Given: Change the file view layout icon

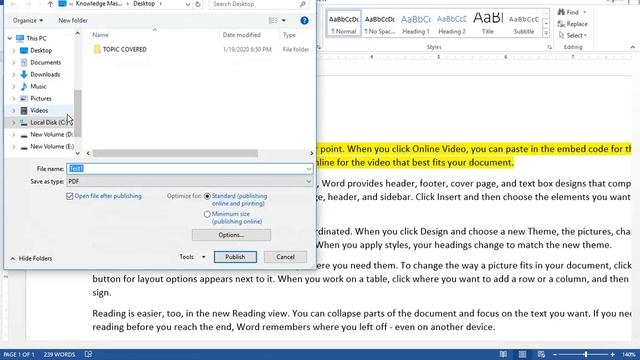Looking at the screenshot, I should (x=272, y=20).
